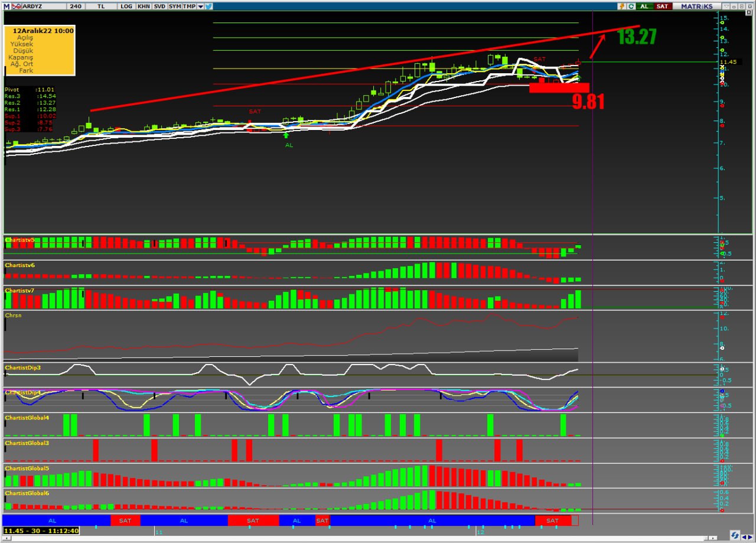Click the Twitter bird icon
The width and height of the screenshot is (756, 543).
209,6
